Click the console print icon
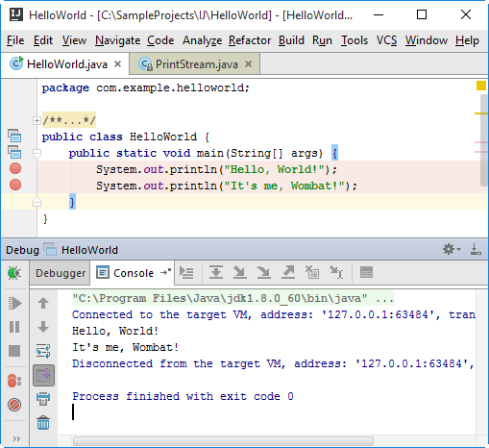Screen dimensions: 489x448 pyautogui.click(x=43, y=399)
